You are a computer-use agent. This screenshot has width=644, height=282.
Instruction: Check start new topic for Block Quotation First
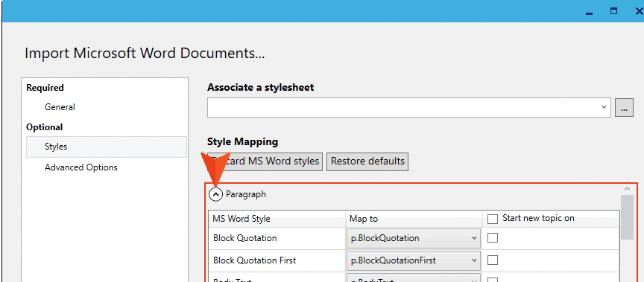click(493, 260)
